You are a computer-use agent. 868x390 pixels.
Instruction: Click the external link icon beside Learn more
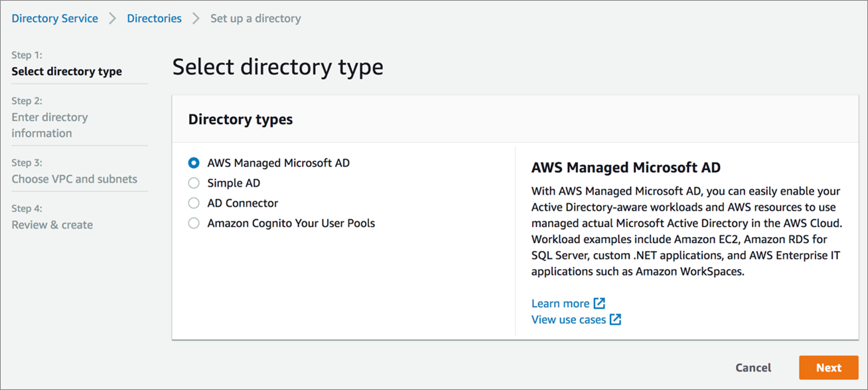coord(599,304)
